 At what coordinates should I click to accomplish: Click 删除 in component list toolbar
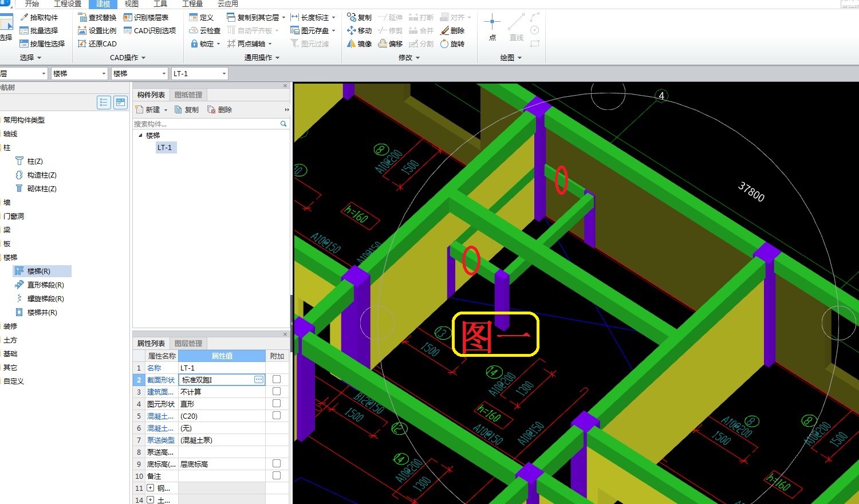(x=220, y=109)
